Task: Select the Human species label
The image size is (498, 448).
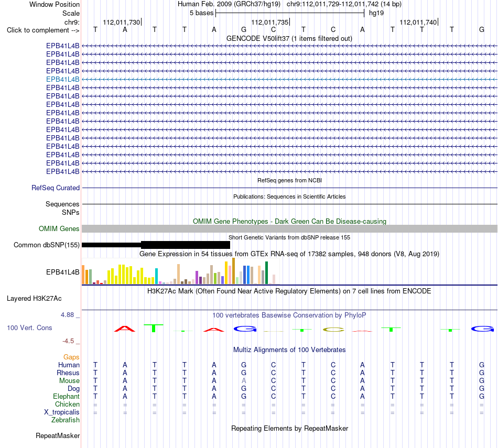Action: (x=69, y=365)
